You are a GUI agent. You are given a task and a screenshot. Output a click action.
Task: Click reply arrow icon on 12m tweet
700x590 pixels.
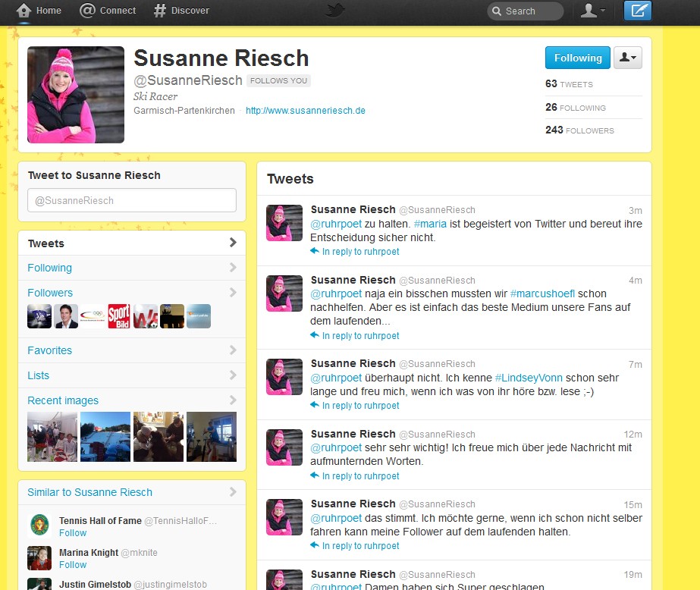click(315, 475)
